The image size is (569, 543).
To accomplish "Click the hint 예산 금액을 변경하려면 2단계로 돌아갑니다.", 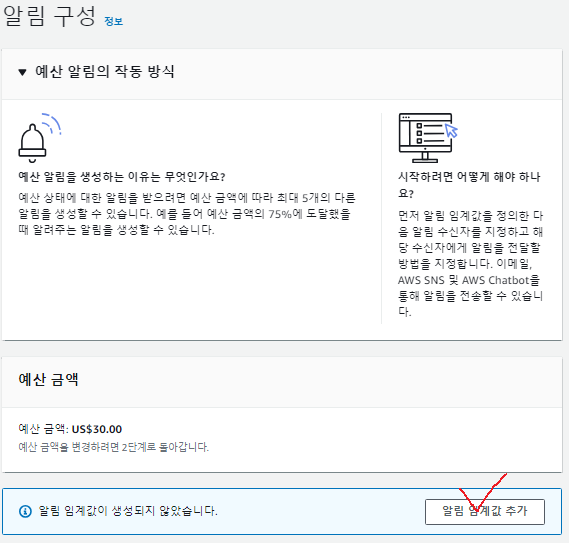I will (114, 447).
